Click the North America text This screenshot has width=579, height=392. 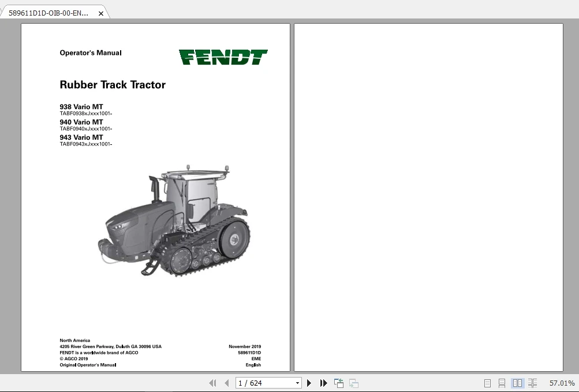pos(75,340)
